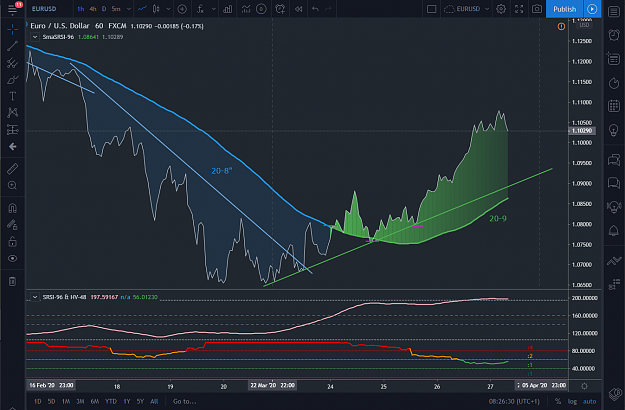Image resolution: width=625 pixels, height=410 pixels.
Task: Toggle auto scale mode
Action: pyautogui.click(x=590, y=401)
